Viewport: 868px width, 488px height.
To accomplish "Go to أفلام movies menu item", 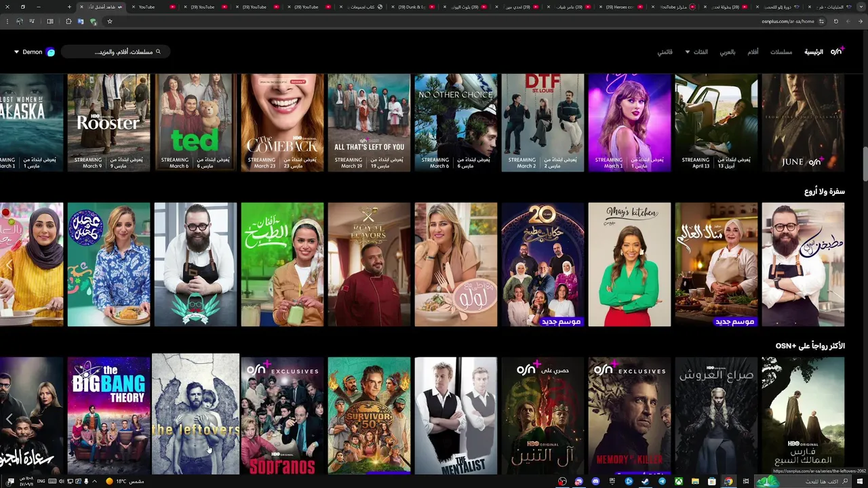I will (x=753, y=52).
